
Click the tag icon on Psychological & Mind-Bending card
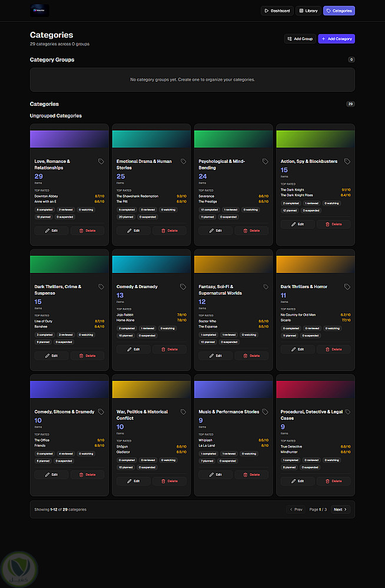[x=265, y=161]
